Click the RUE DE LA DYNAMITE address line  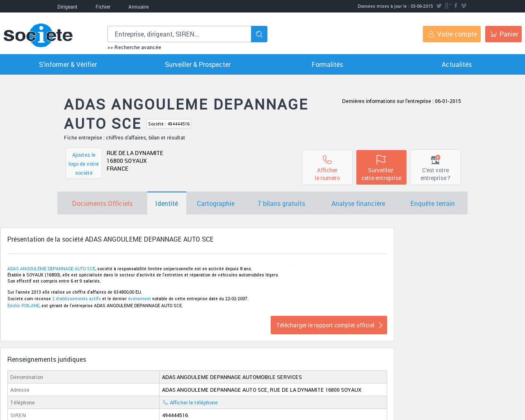pos(135,153)
